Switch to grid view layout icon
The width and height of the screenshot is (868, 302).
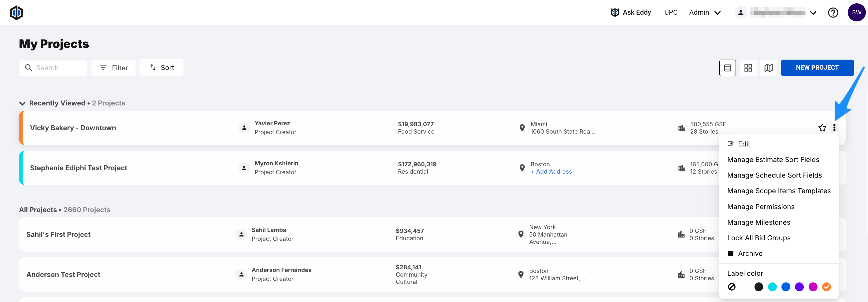tap(748, 68)
